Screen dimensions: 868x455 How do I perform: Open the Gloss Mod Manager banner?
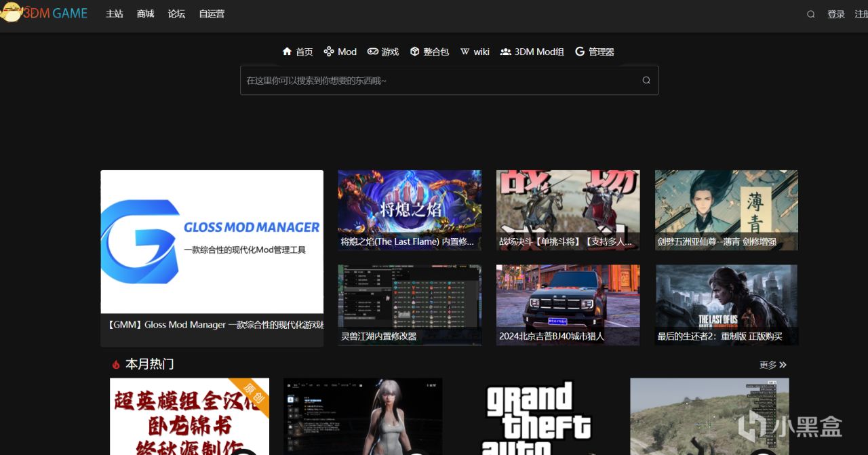click(x=212, y=241)
